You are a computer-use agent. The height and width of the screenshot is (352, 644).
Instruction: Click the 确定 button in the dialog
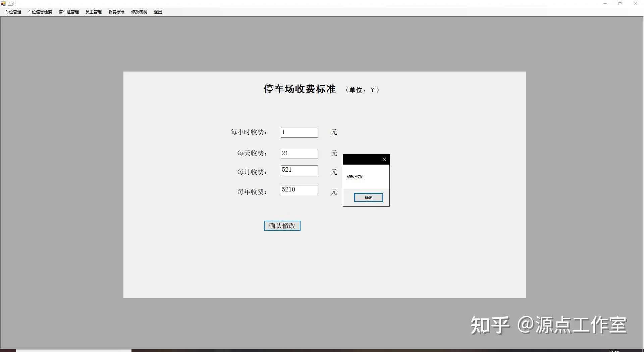tap(368, 197)
